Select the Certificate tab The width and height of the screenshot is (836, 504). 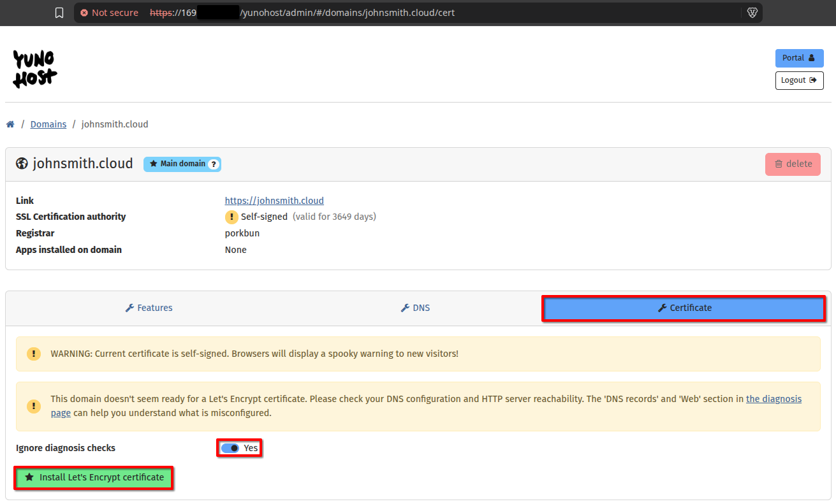coord(684,308)
